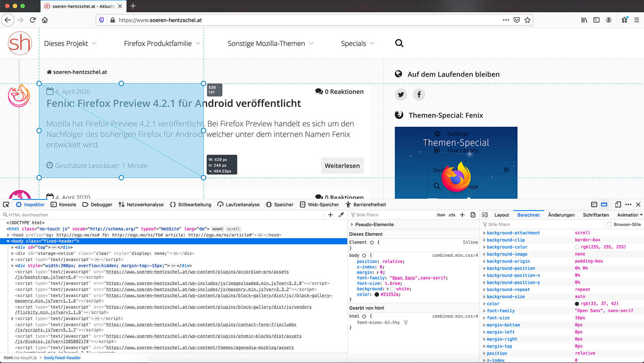The height and width of the screenshot is (363, 644).
Task: Go back to the previous page
Action: click(8, 20)
